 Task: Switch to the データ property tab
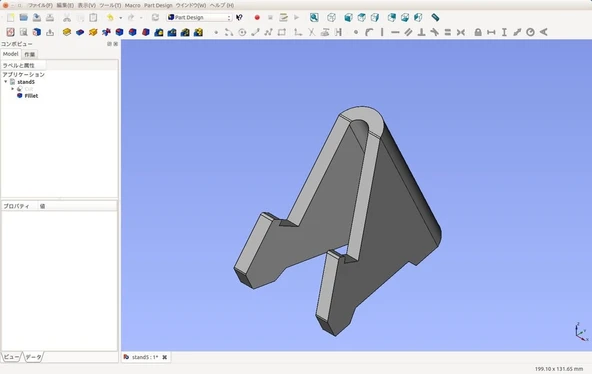[34, 357]
